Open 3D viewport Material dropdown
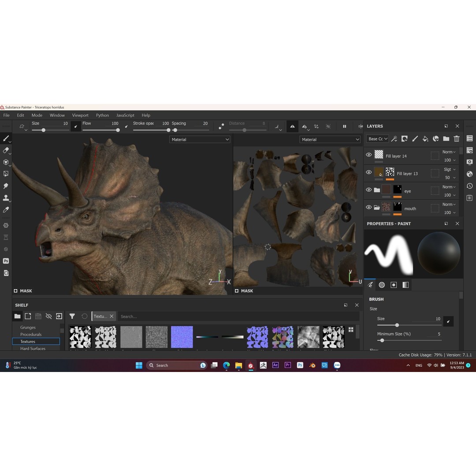The width and height of the screenshot is (476, 476). 200,139
